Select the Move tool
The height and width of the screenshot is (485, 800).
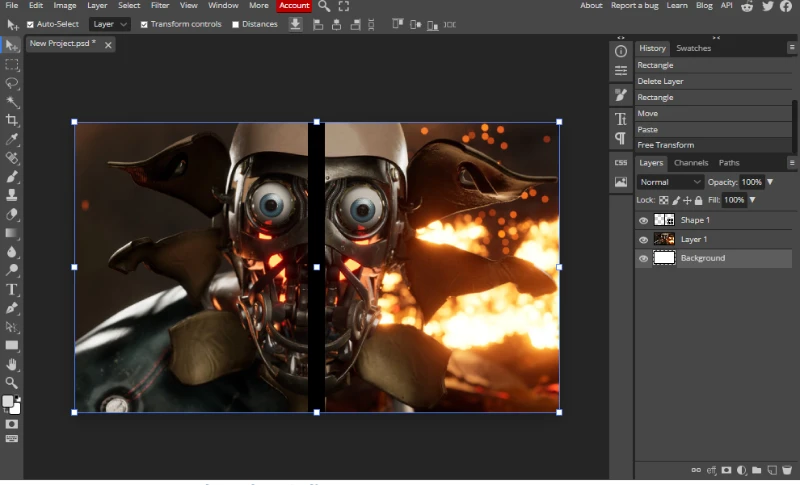click(11, 45)
